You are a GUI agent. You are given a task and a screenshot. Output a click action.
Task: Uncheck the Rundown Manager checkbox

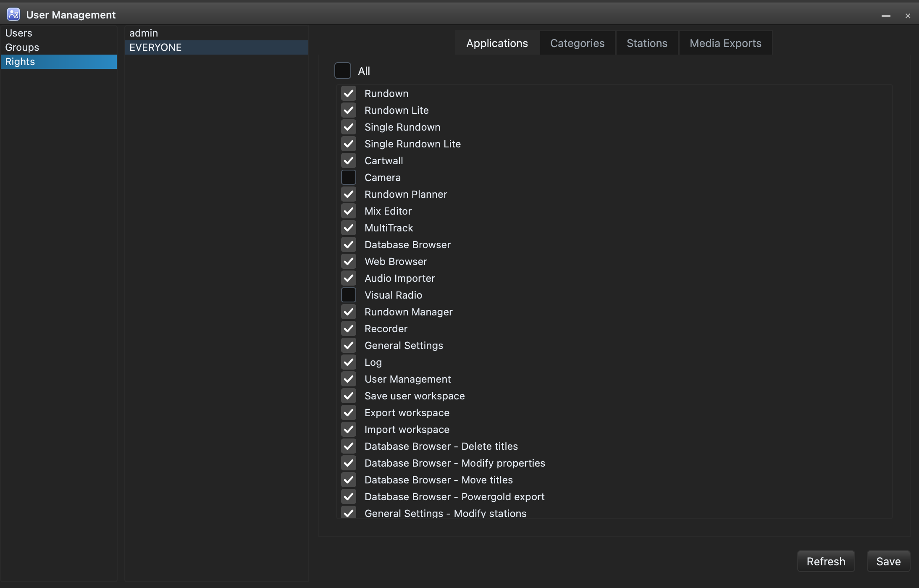pos(349,312)
